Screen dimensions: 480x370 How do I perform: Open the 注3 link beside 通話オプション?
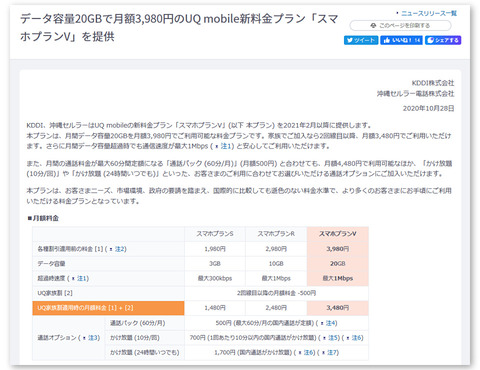click(94, 338)
